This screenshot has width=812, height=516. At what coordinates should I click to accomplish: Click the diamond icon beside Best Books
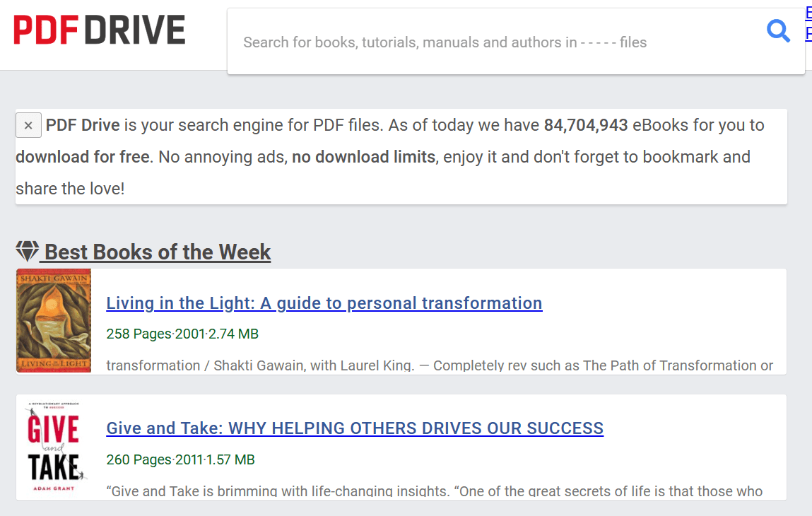[x=28, y=252]
